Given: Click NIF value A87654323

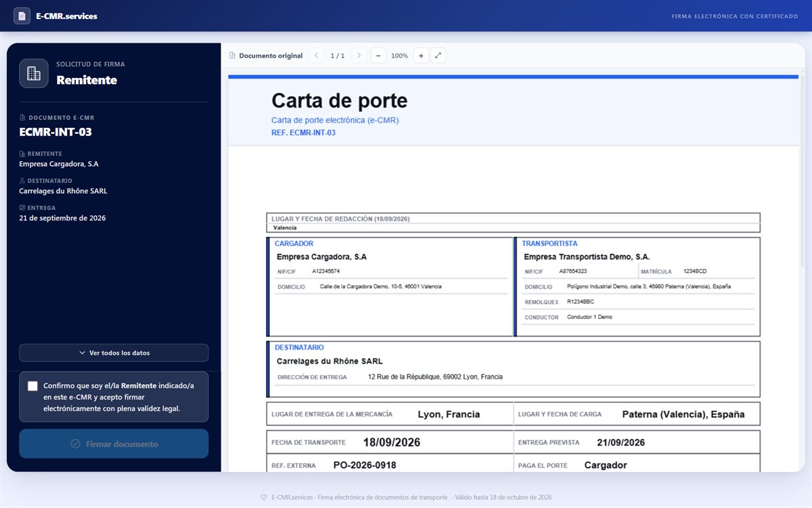Looking at the screenshot, I should (573, 271).
